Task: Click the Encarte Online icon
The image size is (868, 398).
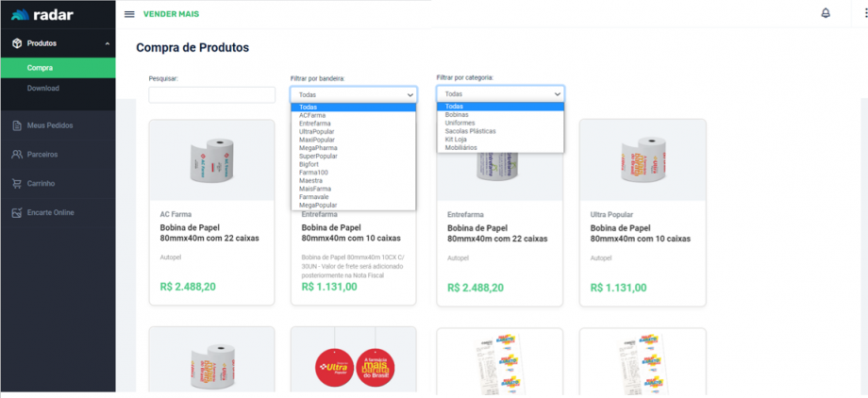Action: coord(17,212)
